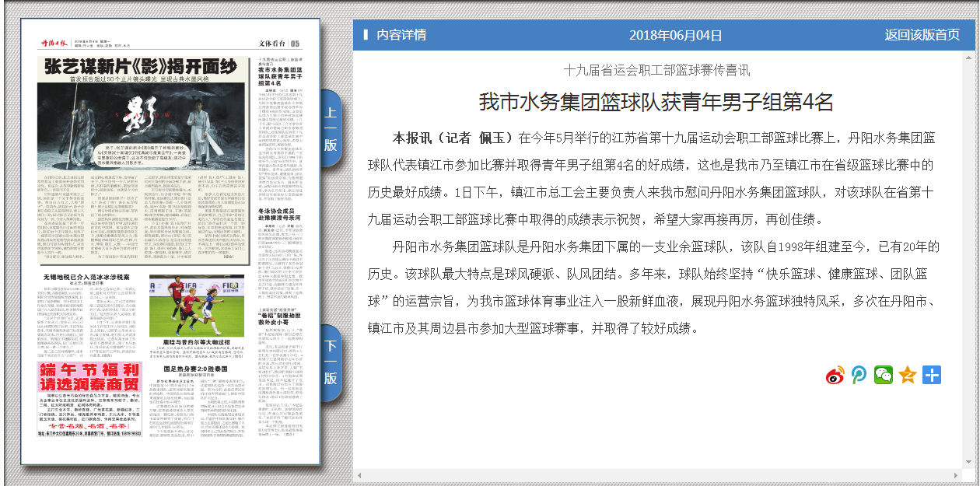This screenshot has width=980, height=486.
Task: Open more sharing options plus icon
Action: pos(932,375)
